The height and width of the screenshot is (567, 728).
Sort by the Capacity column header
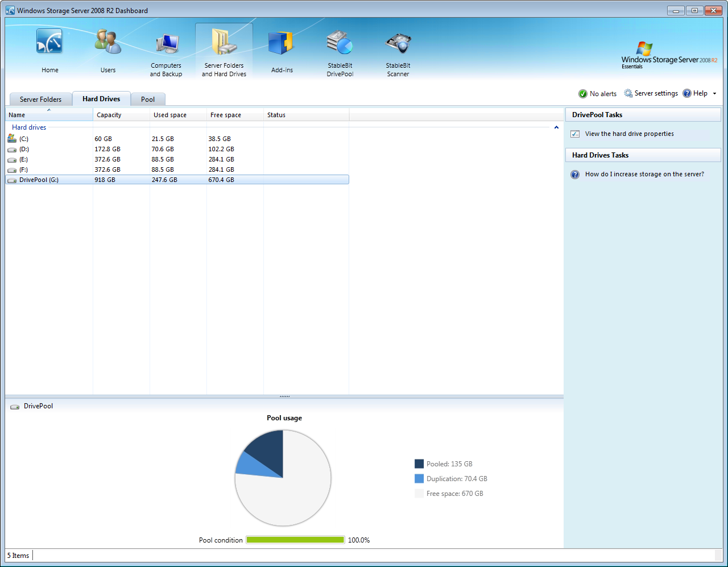[121, 115]
